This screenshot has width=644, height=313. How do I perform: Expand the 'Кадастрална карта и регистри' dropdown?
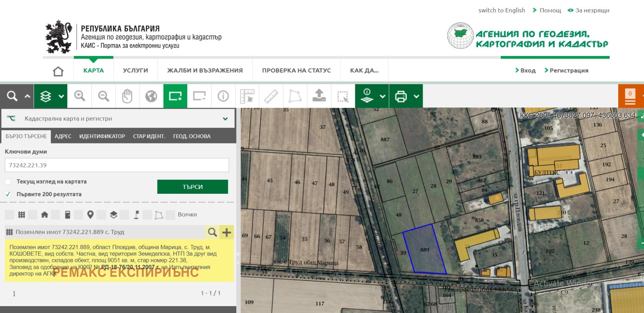click(x=225, y=119)
